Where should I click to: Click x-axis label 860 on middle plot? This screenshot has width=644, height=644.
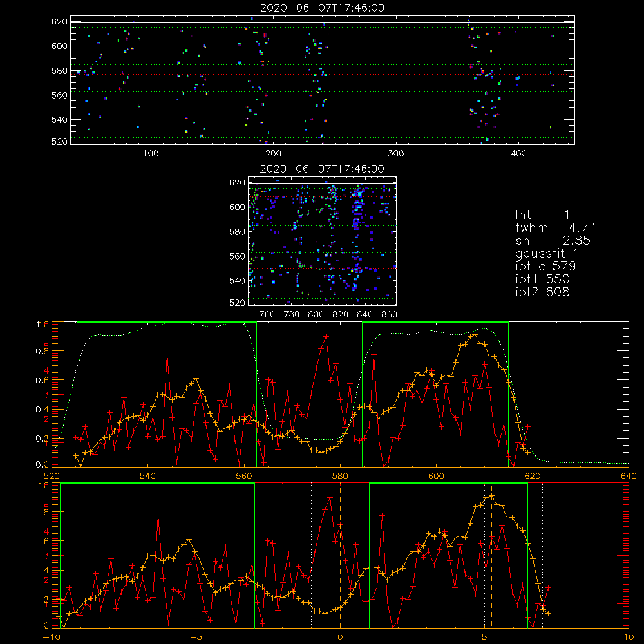coord(390,315)
